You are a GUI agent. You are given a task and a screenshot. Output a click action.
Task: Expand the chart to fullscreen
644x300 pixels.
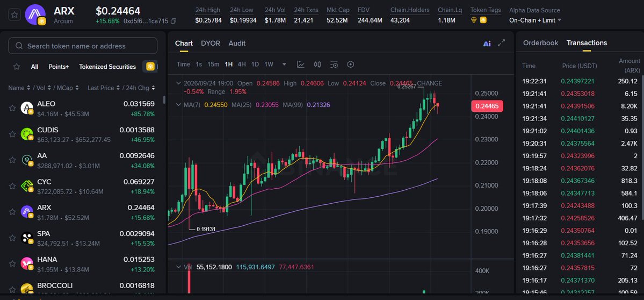(x=502, y=43)
